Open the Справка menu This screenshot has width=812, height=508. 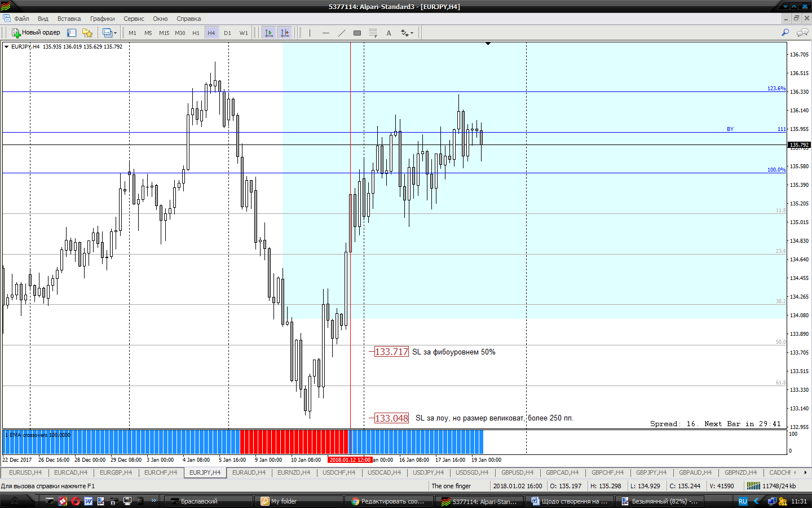point(188,19)
